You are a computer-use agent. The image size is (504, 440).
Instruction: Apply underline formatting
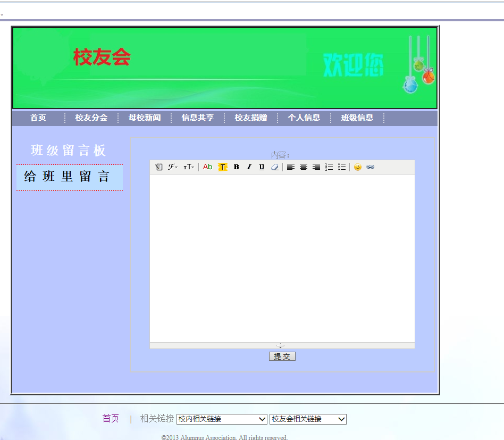tap(261, 167)
